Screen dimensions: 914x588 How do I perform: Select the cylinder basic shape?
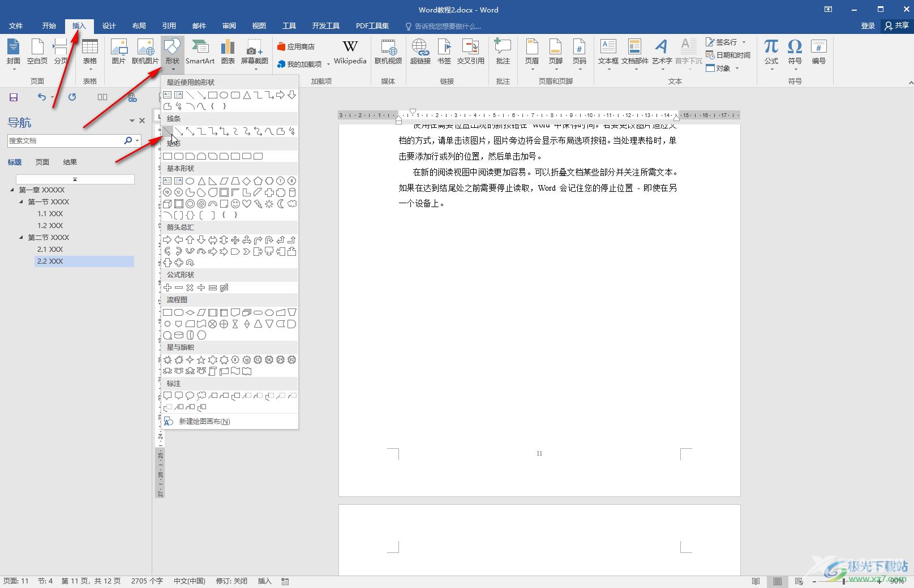pyautogui.click(x=292, y=192)
